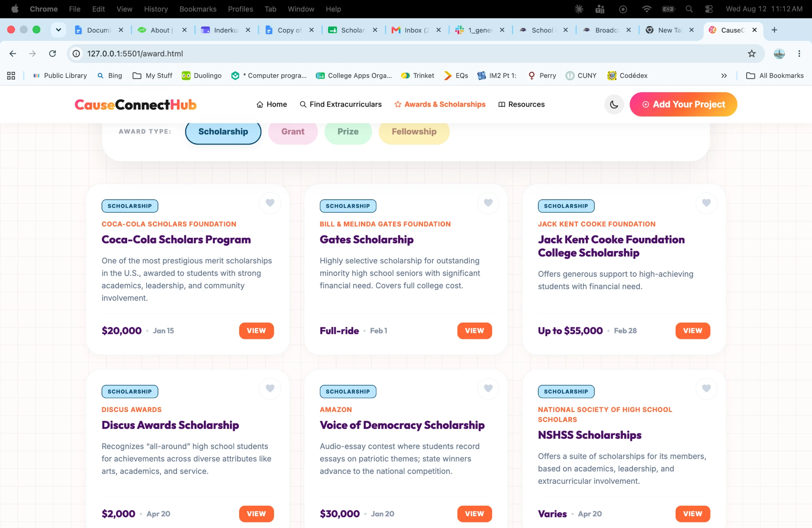Image resolution: width=812 pixels, height=528 pixels.
Task: Go back in browser history
Action: (x=13, y=54)
